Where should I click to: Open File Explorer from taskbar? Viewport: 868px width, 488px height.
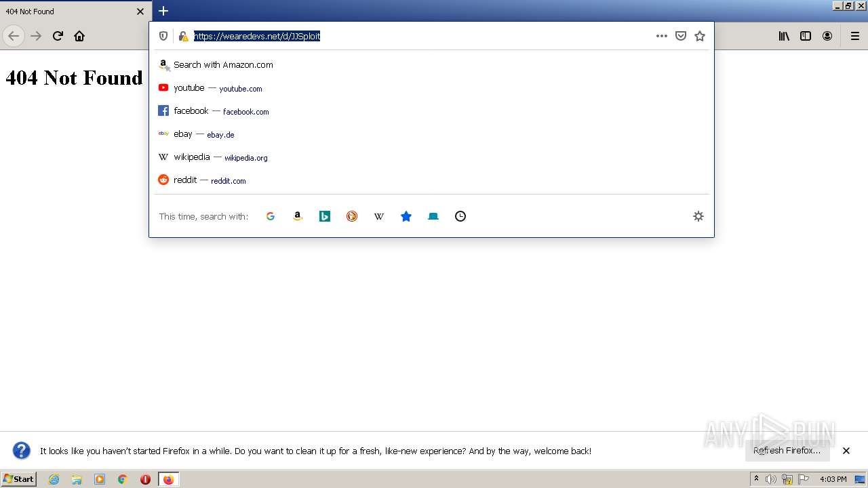pyautogui.click(x=77, y=479)
